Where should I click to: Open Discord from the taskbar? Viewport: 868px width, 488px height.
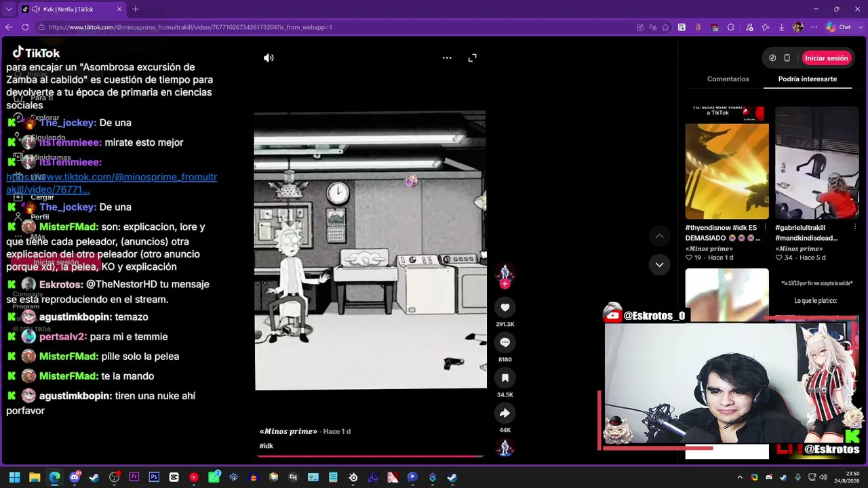point(75,477)
